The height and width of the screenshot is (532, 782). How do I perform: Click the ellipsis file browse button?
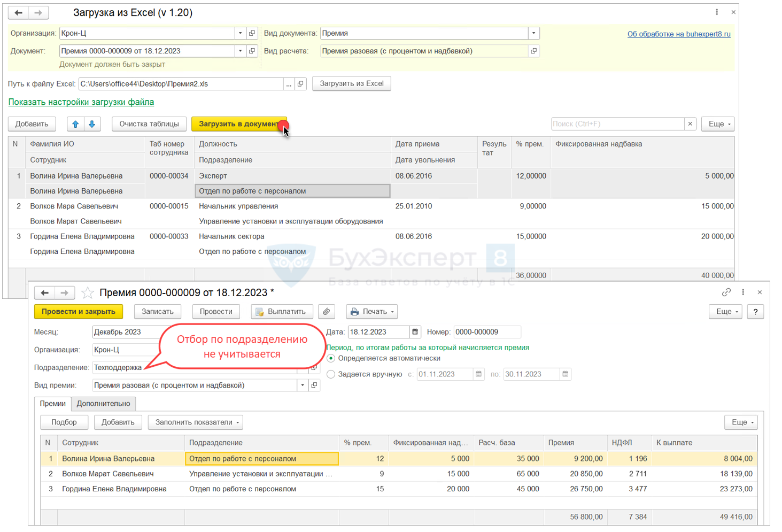click(x=289, y=84)
